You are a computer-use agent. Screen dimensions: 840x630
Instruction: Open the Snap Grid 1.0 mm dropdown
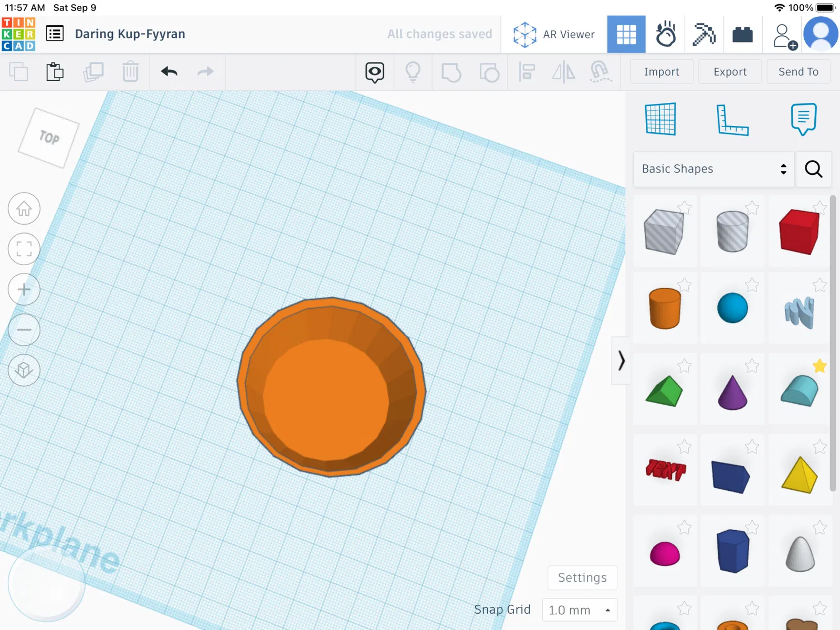[x=580, y=610]
